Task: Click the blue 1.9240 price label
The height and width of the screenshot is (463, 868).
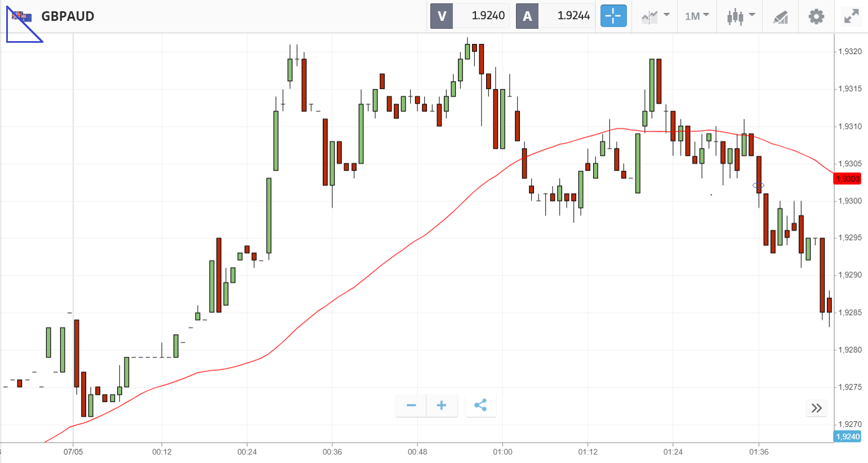Action: (x=847, y=437)
